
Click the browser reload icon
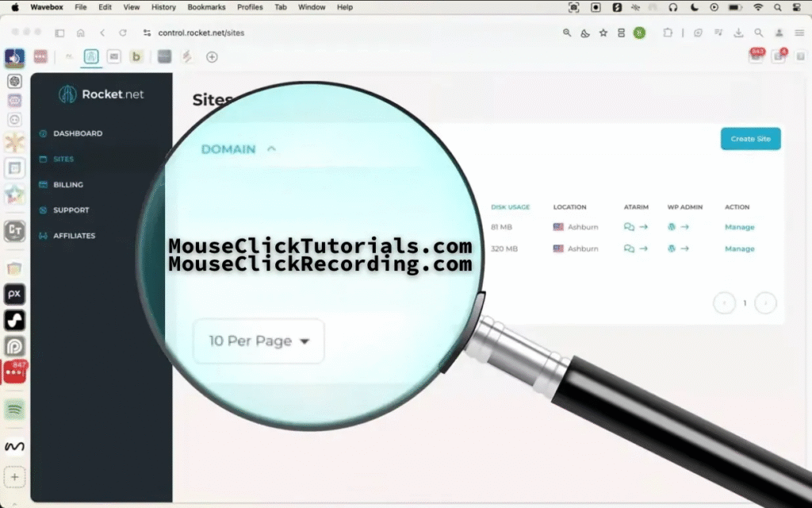122,33
